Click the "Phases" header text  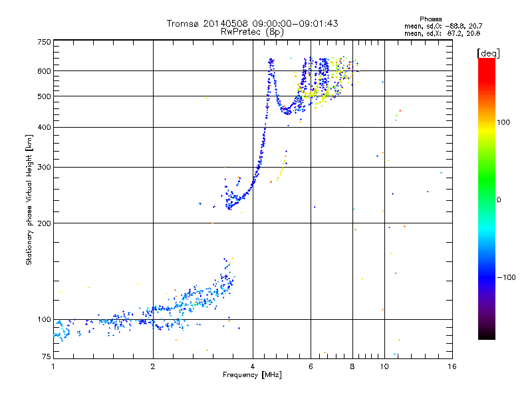point(430,19)
